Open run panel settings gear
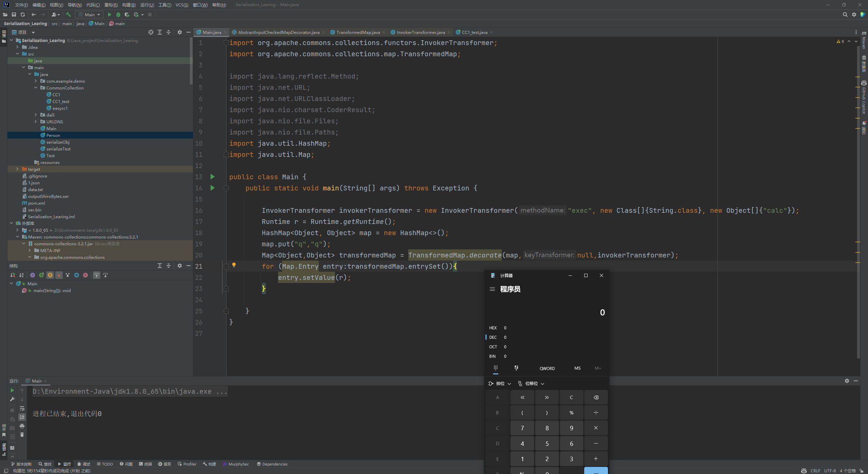 [x=847, y=381]
